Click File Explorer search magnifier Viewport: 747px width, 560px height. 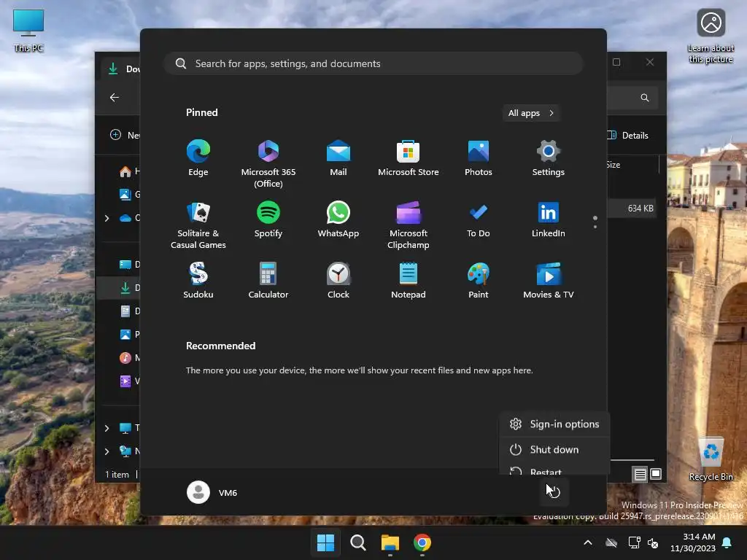point(645,98)
